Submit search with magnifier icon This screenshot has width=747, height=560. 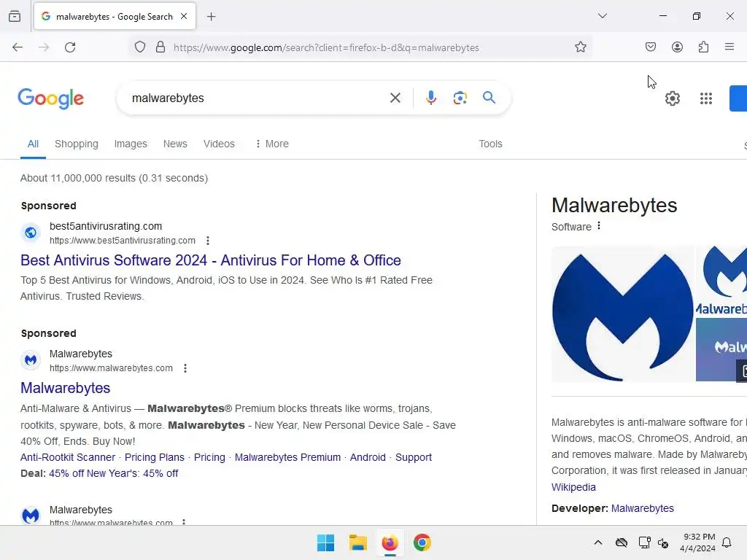click(489, 98)
